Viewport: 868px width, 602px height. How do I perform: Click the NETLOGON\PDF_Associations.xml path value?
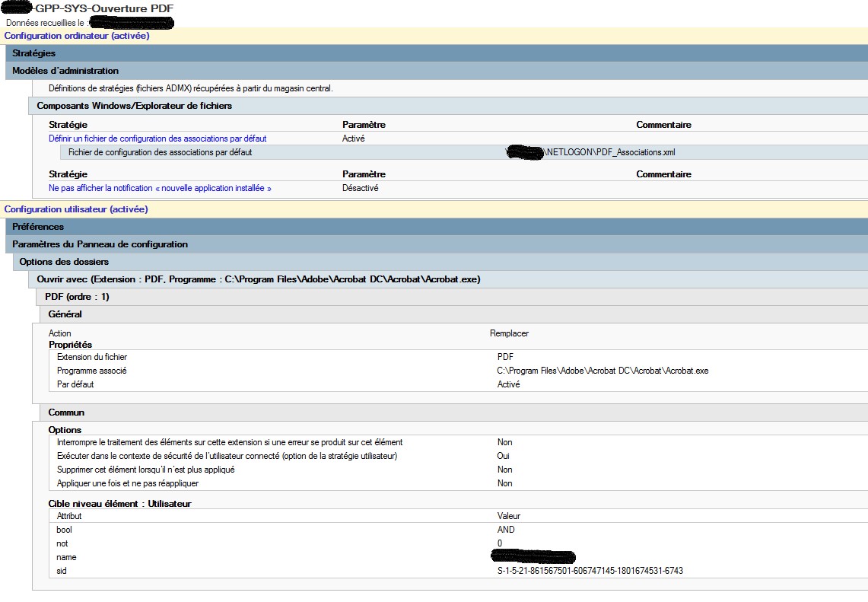[611, 152]
